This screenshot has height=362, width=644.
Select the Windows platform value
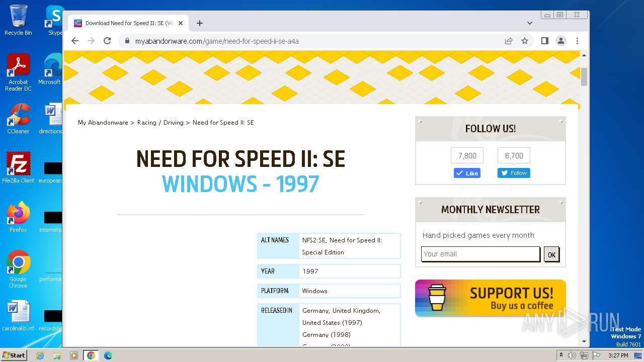point(314,291)
